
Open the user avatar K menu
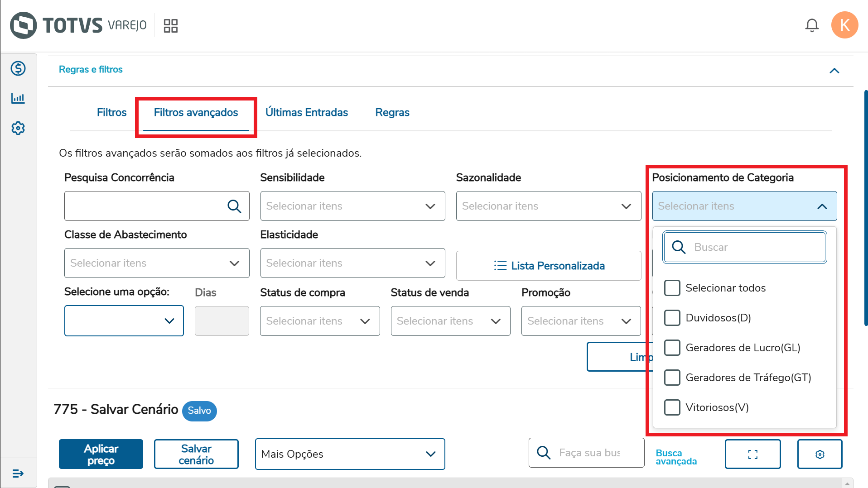click(844, 25)
